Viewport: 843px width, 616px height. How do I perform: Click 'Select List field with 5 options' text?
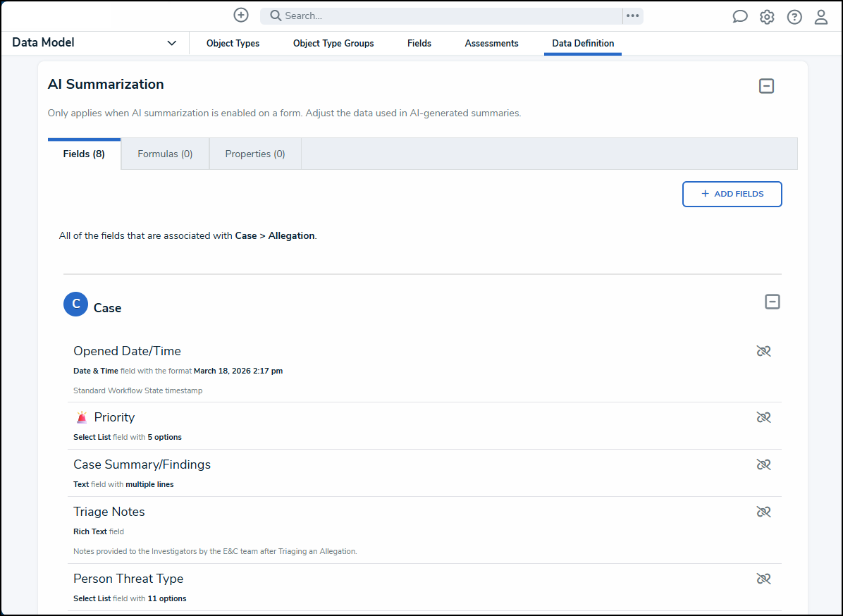point(128,437)
